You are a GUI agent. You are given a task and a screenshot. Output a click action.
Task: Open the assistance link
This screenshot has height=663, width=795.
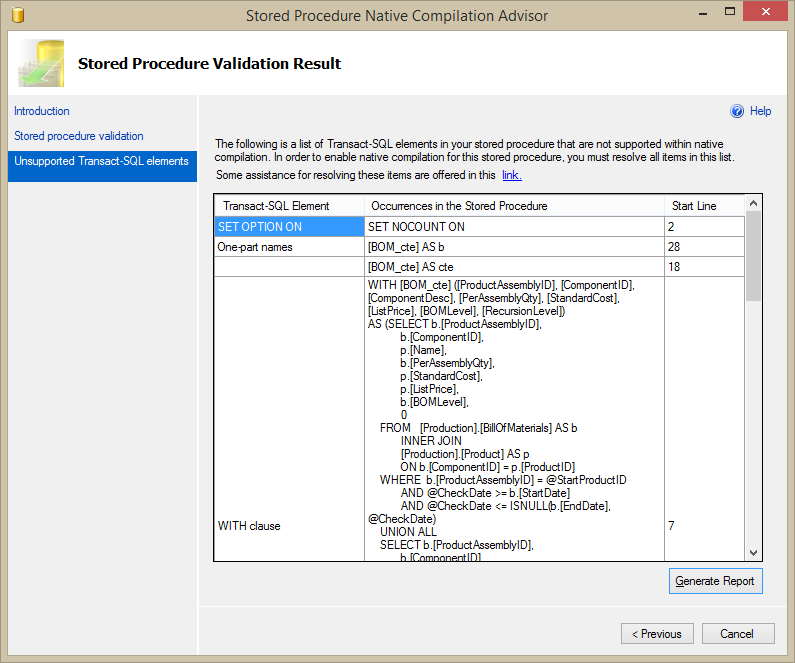(x=511, y=175)
